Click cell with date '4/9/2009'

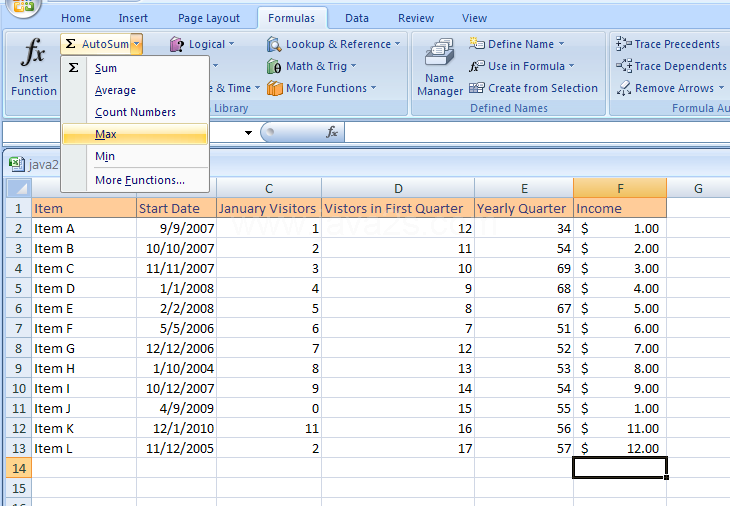(x=176, y=408)
